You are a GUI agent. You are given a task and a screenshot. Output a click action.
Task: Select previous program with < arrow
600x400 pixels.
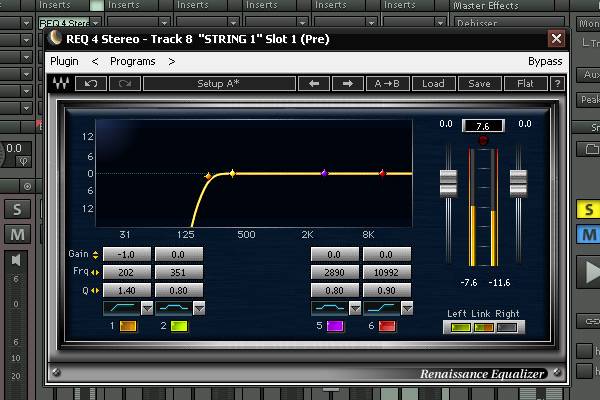(x=95, y=61)
